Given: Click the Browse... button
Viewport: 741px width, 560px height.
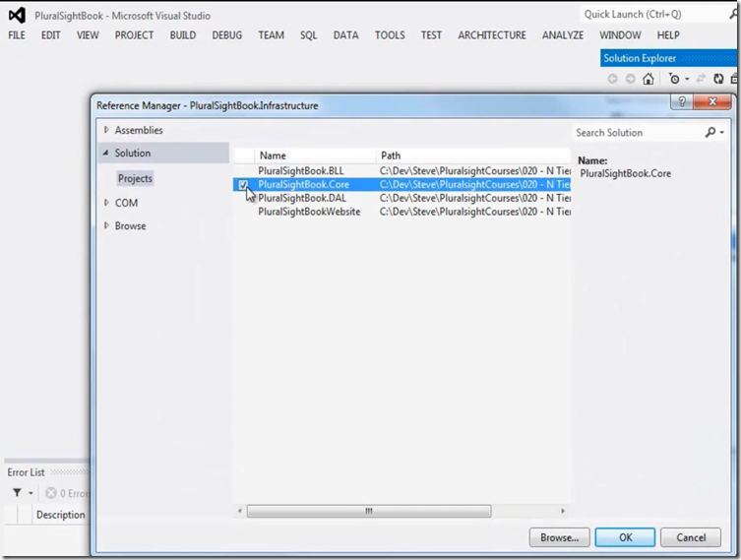Looking at the screenshot, I should tap(560, 537).
